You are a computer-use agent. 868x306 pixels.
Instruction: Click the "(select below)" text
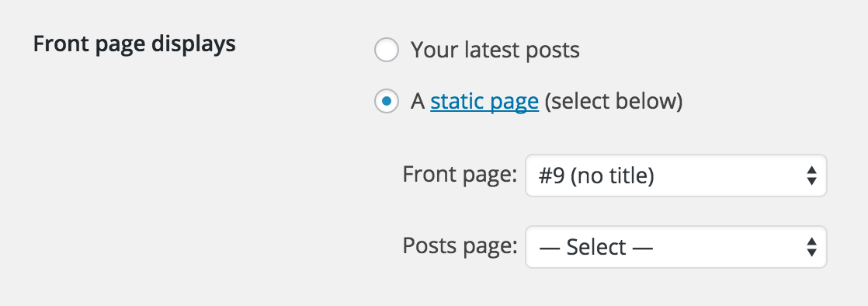pyautogui.click(x=613, y=102)
